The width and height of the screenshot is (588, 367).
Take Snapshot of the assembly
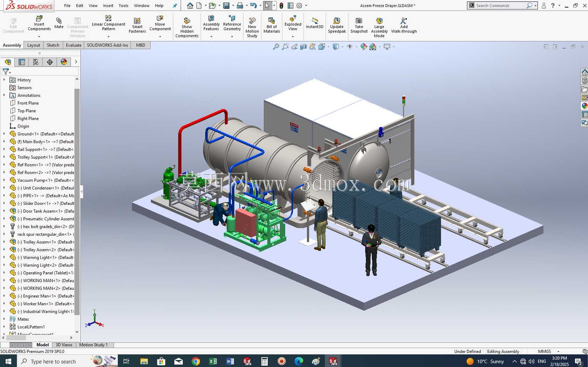pos(359,25)
